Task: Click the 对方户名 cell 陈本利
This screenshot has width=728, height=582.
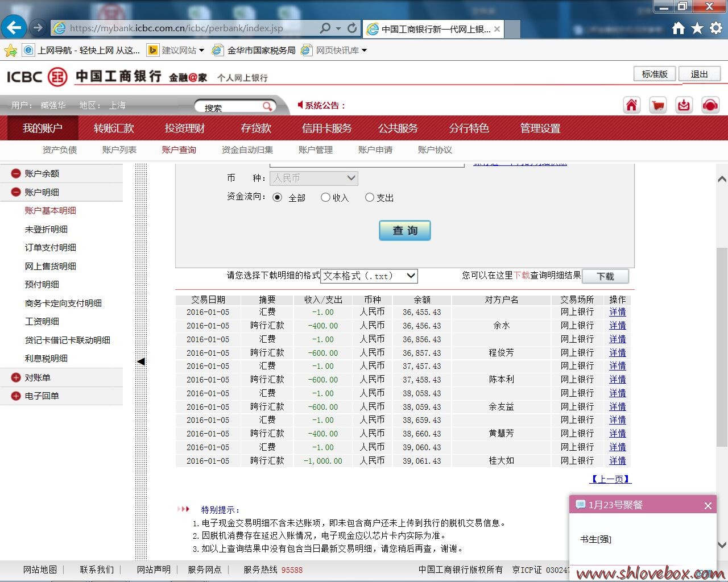Action: click(502, 380)
